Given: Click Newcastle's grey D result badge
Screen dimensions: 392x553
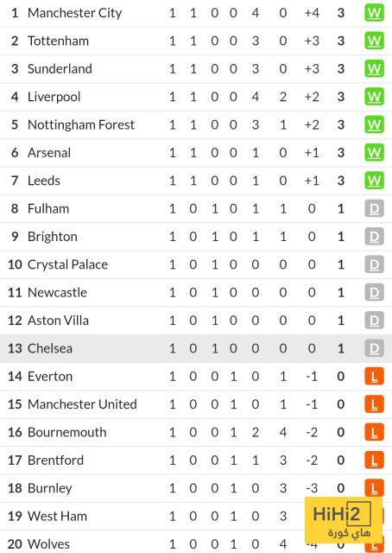Looking at the screenshot, I should click(374, 292).
